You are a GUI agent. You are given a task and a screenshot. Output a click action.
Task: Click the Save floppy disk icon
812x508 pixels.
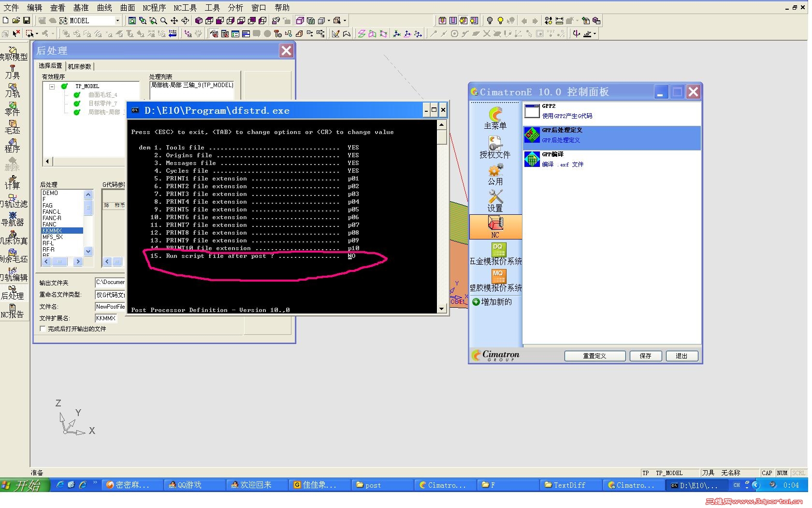point(27,20)
